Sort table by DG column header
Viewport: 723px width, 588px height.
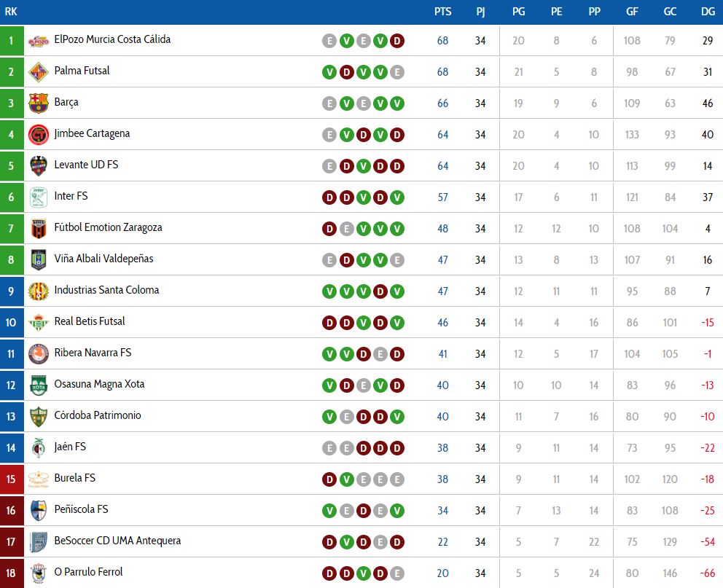708,12
